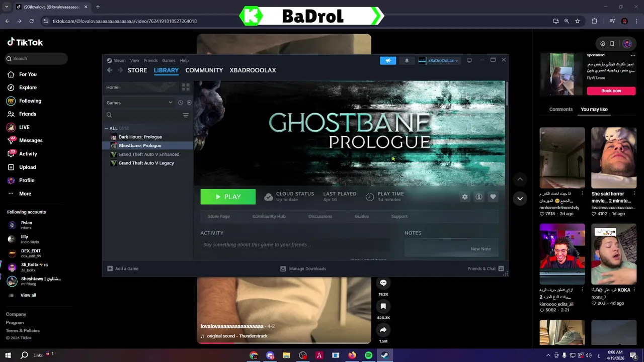This screenshot has height=362, width=644.
Task: Go forward with Steam's forward arrow
Action: (120, 70)
